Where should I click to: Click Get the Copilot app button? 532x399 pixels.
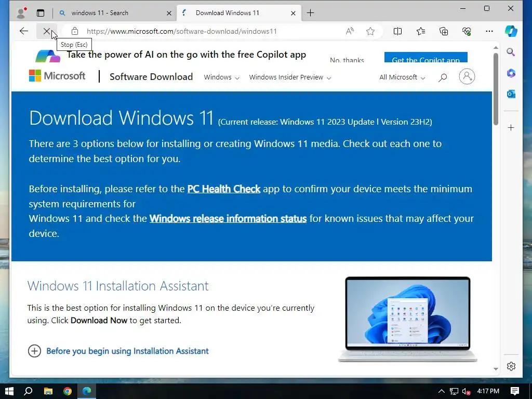tap(426, 57)
